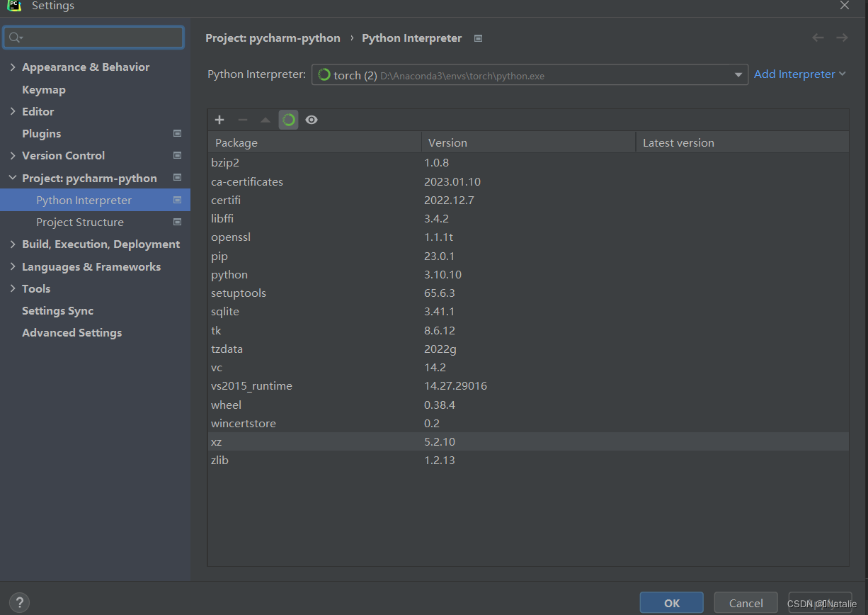
Task: Select the vc package row
Action: 528,367
